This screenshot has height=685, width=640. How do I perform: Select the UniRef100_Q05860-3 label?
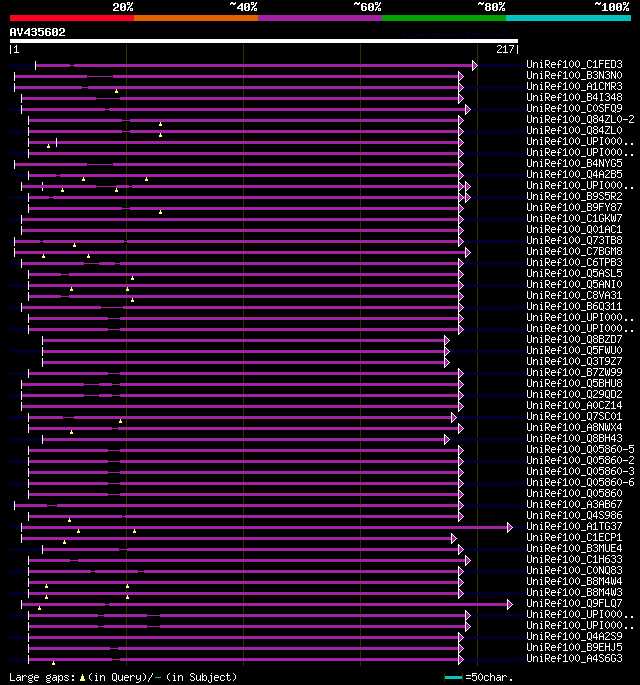pos(580,471)
